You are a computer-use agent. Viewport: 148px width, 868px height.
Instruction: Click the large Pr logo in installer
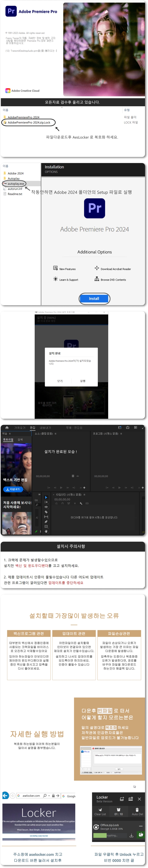point(94,208)
